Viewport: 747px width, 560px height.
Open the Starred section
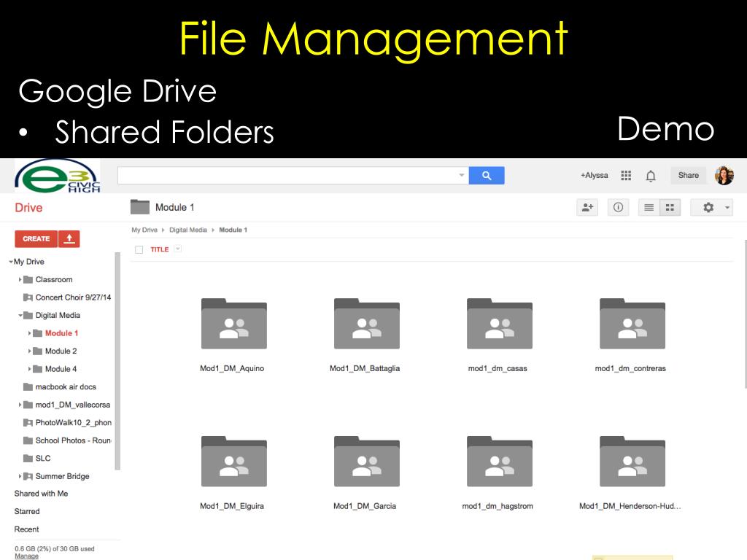click(x=27, y=511)
